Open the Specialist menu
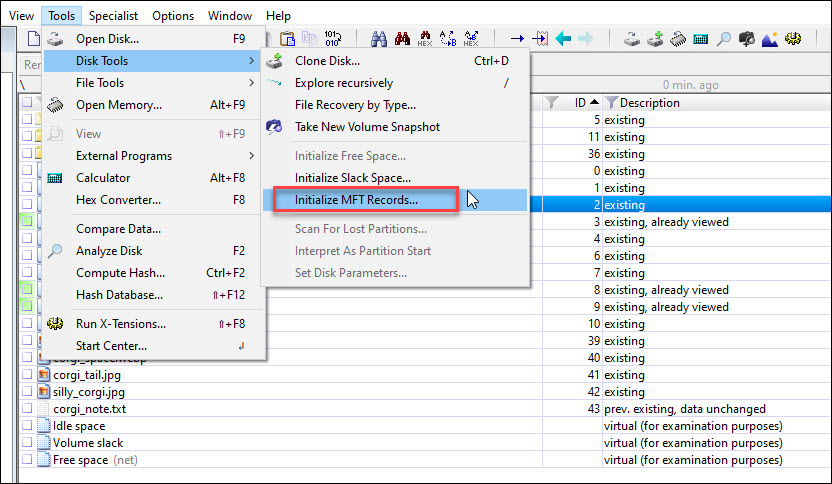 point(113,16)
